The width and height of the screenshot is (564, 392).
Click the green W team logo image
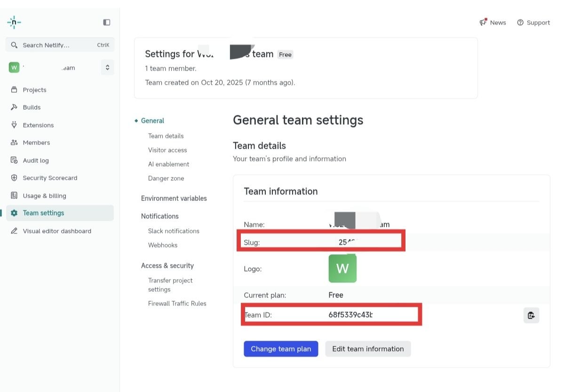pyautogui.click(x=342, y=268)
